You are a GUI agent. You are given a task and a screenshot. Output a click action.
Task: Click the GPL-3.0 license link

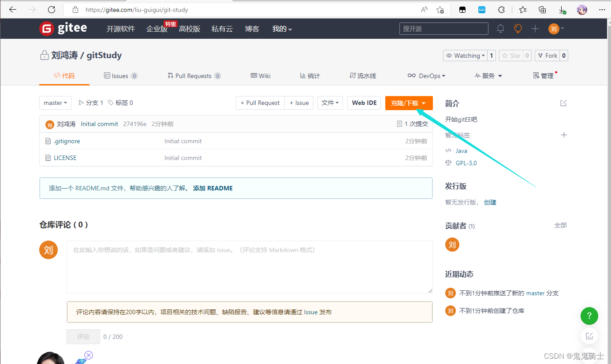(x=466, y=163)
